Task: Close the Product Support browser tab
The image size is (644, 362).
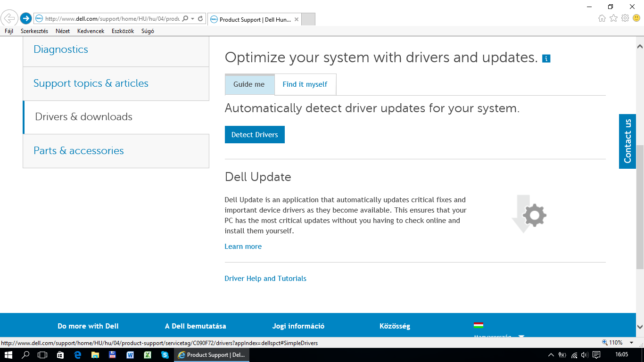Action: (296, 19)
